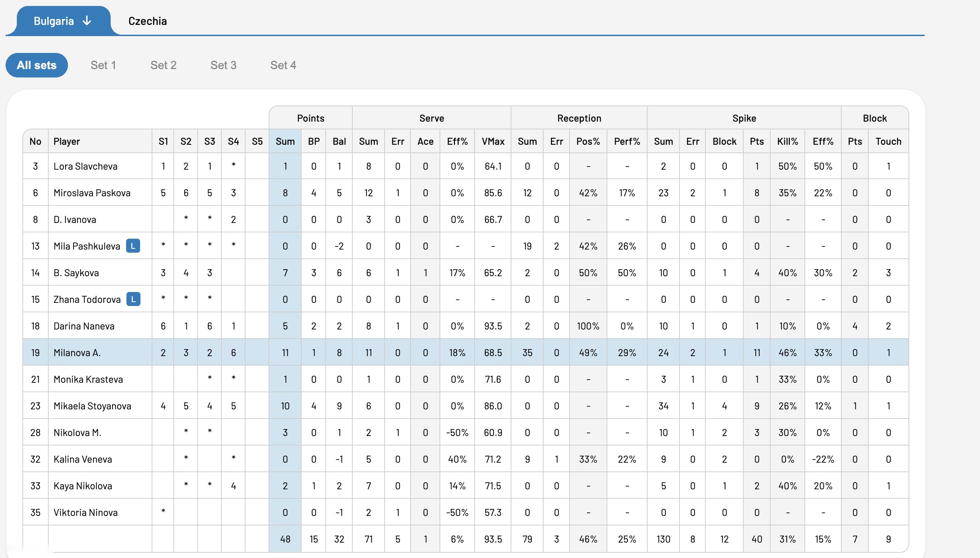The image size is (980, 558).
Task: Click the S5 column header
Action: 257,141
